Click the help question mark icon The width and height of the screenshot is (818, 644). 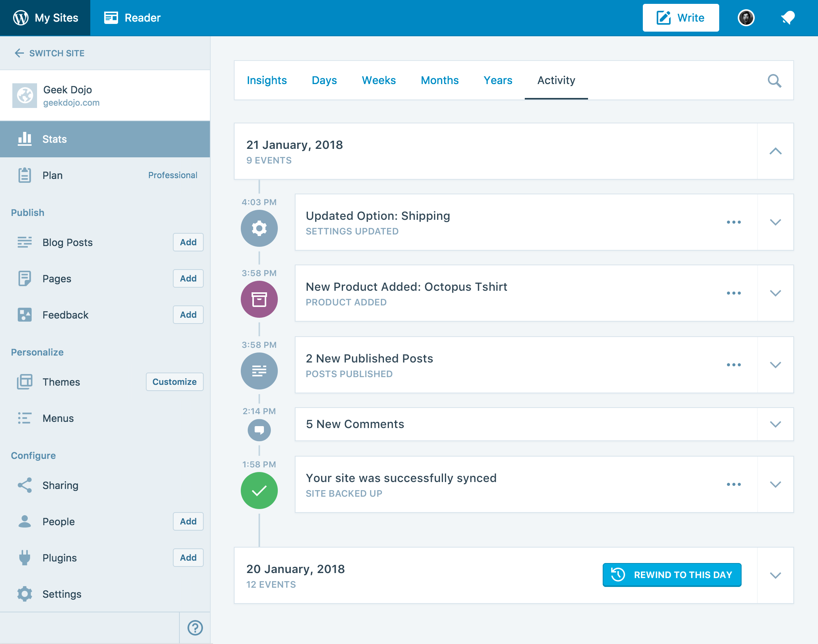(x=195, y=627)
